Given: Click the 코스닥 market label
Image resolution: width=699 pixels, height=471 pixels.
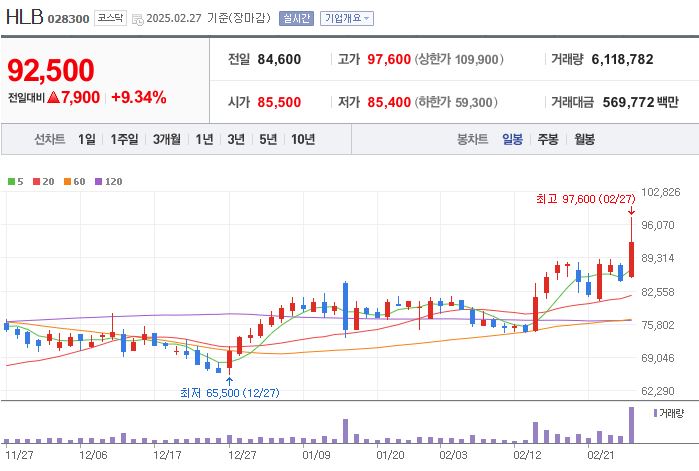Looking at the screenshot, I should [x=110, y=18].
